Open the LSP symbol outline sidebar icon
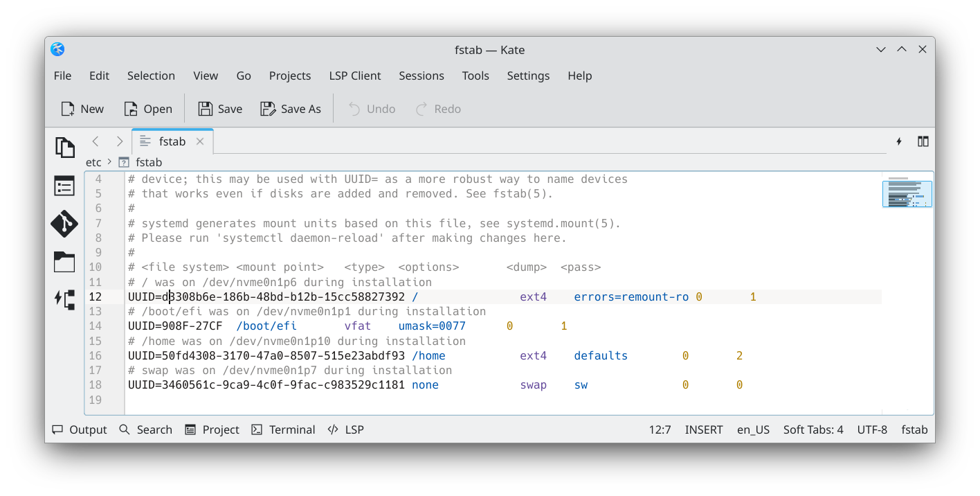980x496 pixels. tap(64, 300)
